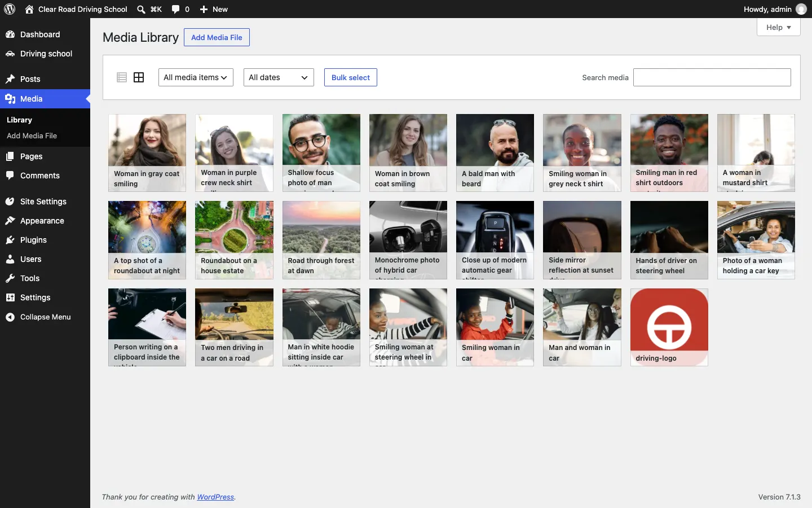Screen dimensions: 812x508
Task: Focus the Search media input field
Action: pos(712,77)
